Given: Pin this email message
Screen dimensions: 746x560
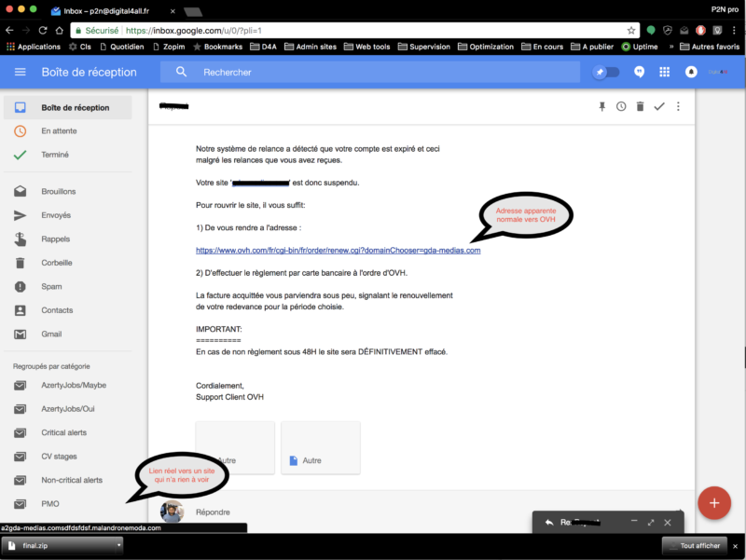Looking at the screenshot, I should tap(601, 106).
